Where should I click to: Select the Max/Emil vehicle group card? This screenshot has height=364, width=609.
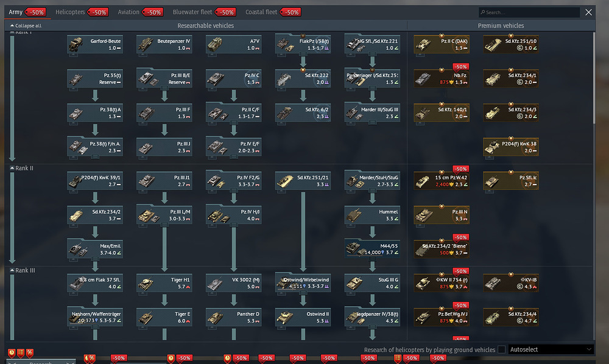click(95, 249)
